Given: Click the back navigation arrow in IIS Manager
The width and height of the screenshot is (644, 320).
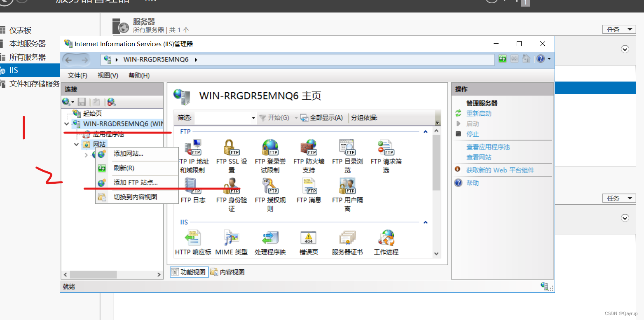Looking at the screenshot, I should [x=69, y=60].
